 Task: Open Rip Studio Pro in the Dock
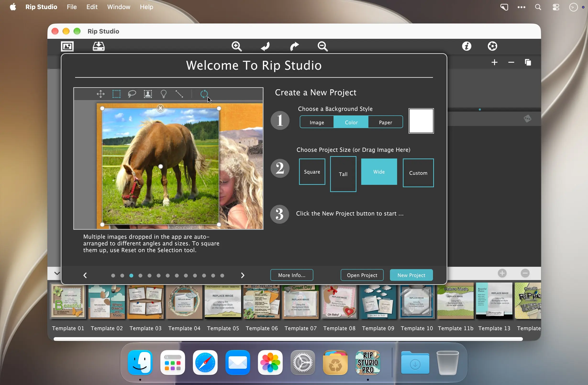pos(368,362)
